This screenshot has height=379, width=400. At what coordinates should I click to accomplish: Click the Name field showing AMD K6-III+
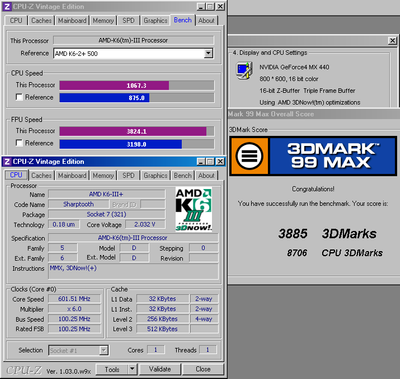(107, 194)
